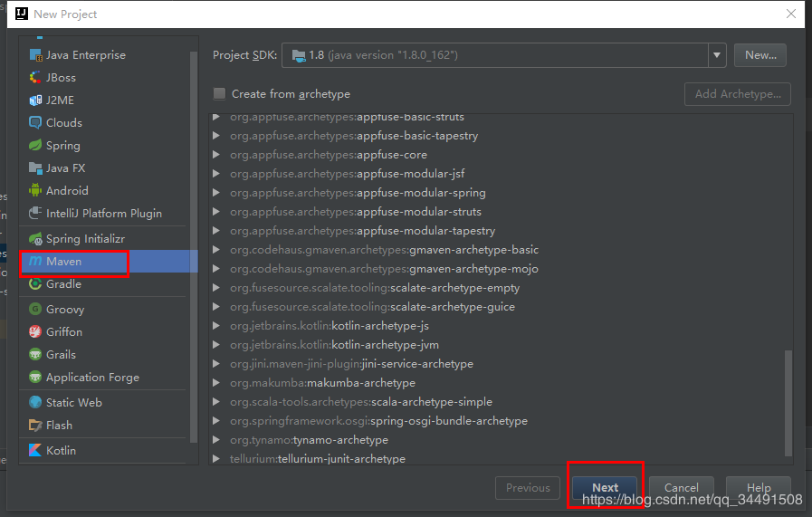
Task: Select tellurium-junit-archetype row
Action: (x=501, y=459)
